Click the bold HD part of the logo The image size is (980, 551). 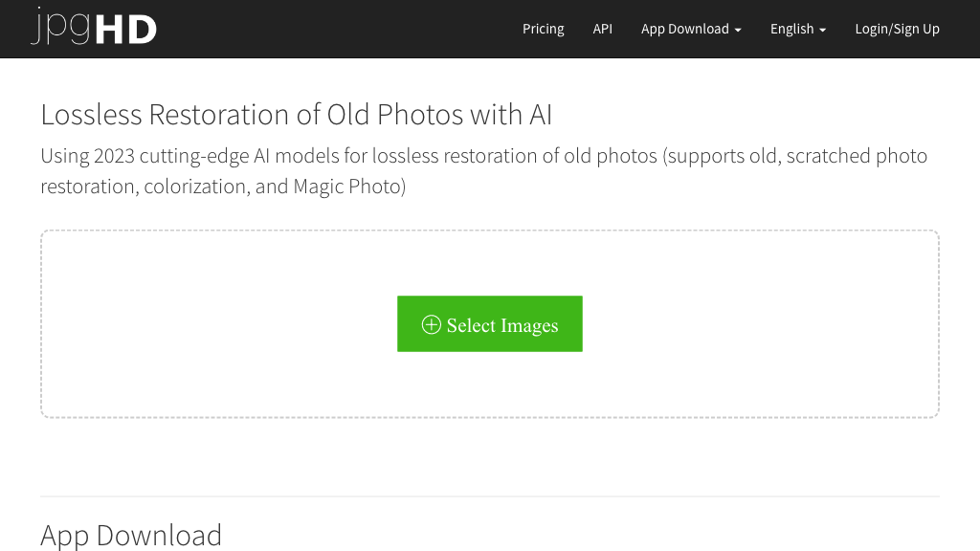pyautogui.click(x=126, y=30)
